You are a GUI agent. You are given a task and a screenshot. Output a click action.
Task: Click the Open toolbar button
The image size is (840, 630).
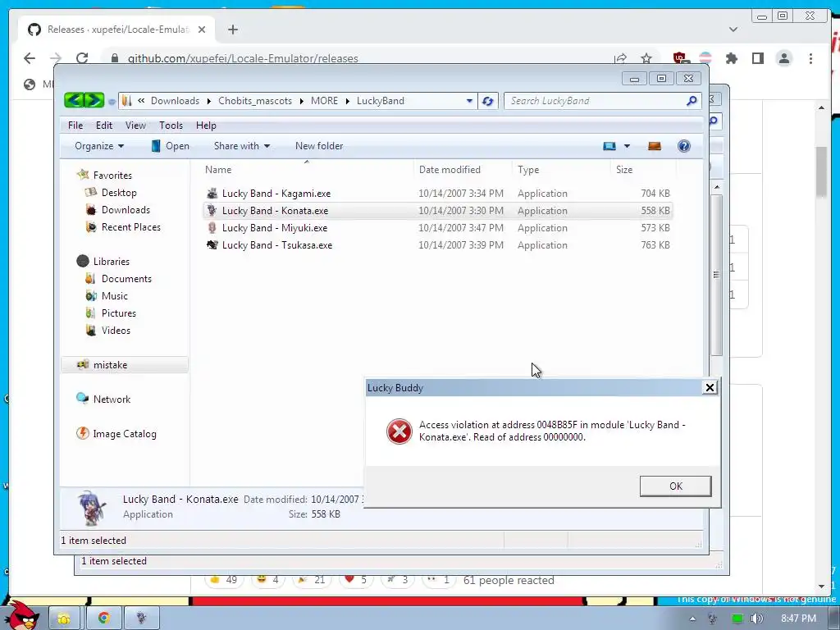click(171, 146)
